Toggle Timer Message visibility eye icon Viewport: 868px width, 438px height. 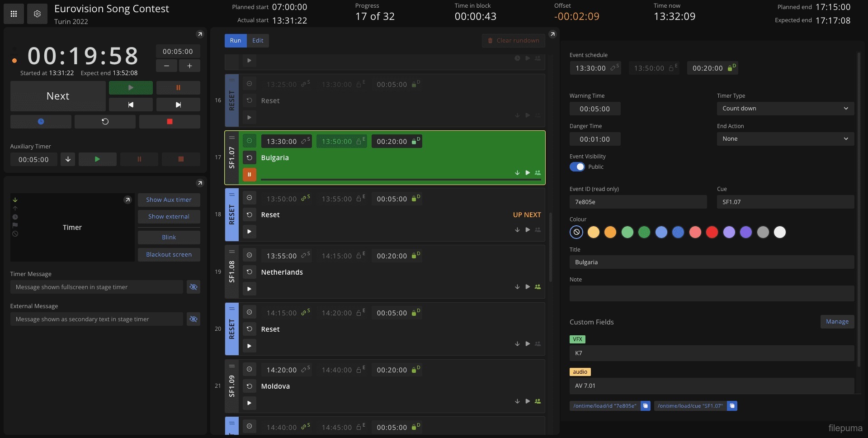(x=193, y=287)
